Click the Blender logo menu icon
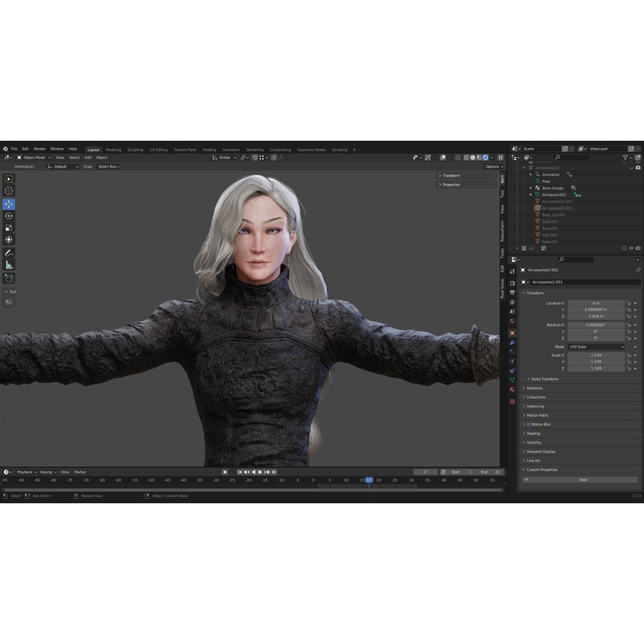The width and height of the screenshot is (644, 644). (x=5, y=149)
